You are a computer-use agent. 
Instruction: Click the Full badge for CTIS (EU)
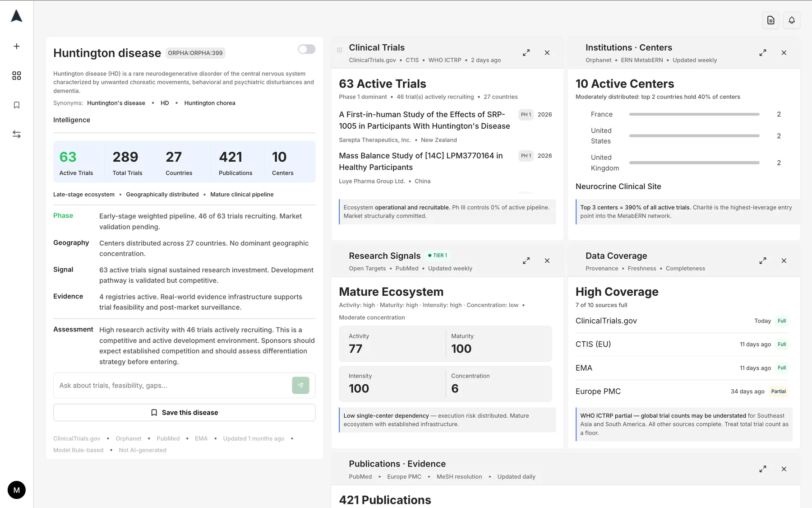(782, 345)
